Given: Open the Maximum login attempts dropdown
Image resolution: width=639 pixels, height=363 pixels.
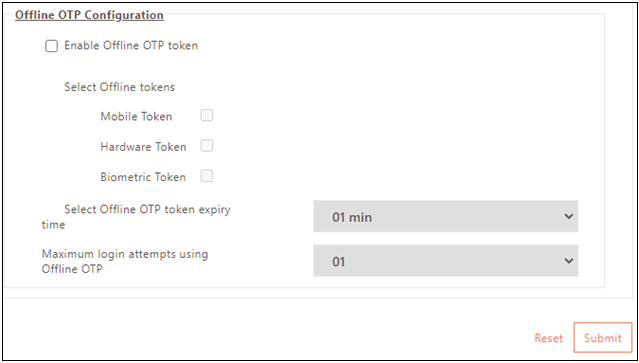Looking at the screenshot, I should point(445,261).
